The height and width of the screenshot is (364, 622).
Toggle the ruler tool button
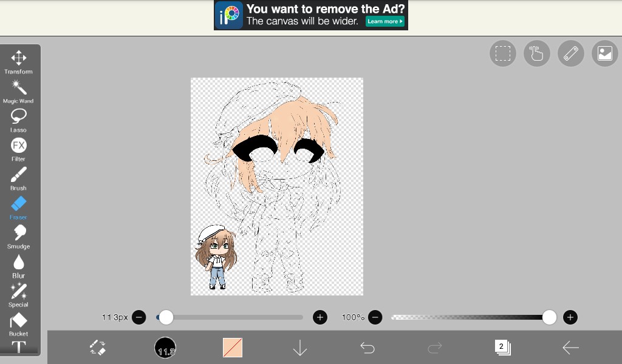(x=570, y=54)
